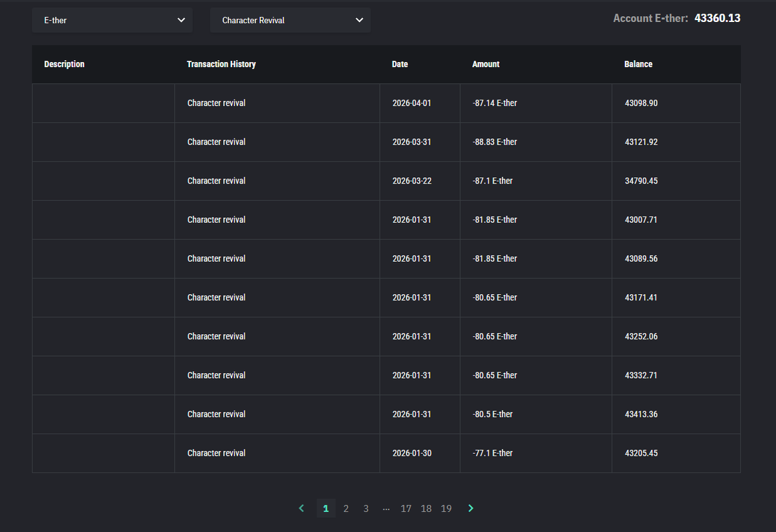Screen dimensions: 776x532
Task: Select balance 43121.92
Action: 641,142
